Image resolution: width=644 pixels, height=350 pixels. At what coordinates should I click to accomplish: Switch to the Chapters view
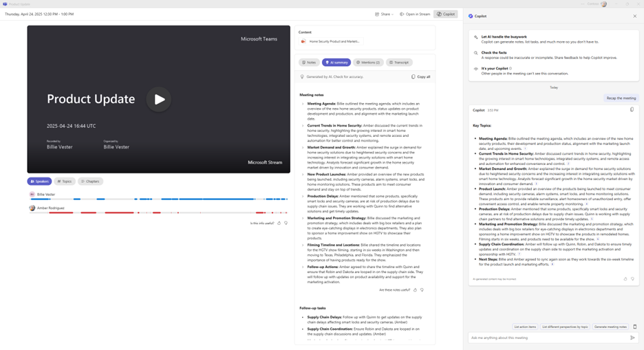90,181
